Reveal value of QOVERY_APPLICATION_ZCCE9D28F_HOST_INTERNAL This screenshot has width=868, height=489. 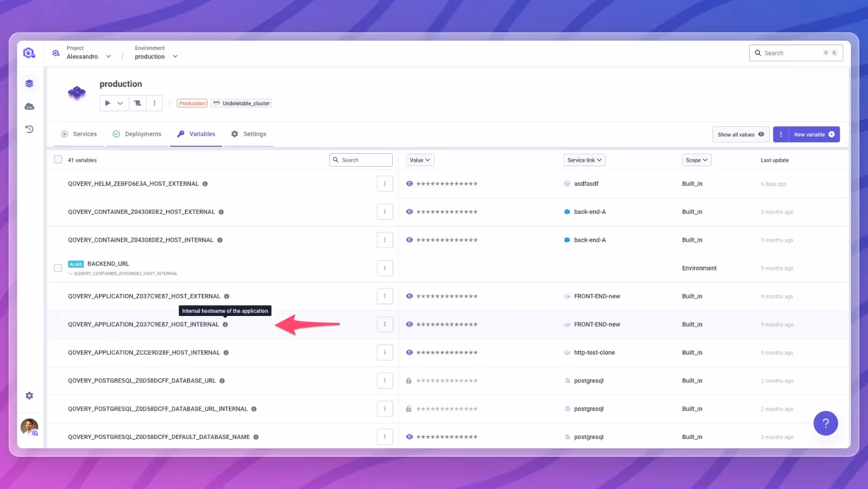409,353
